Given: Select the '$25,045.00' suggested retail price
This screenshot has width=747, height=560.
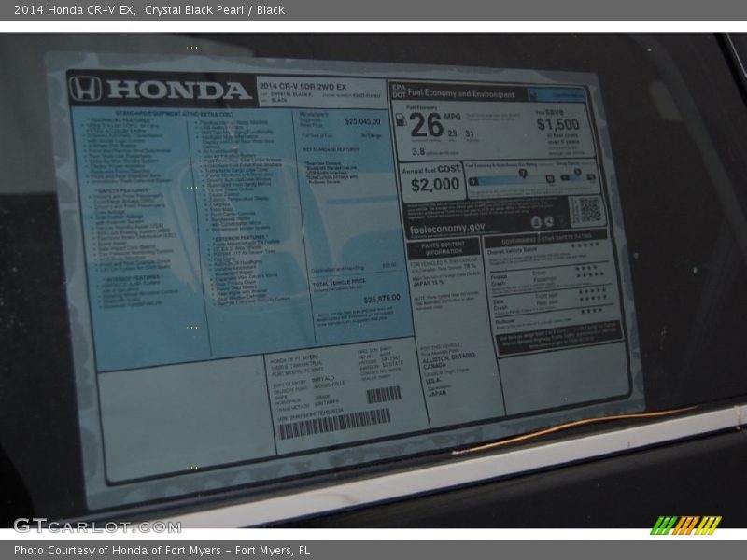Looking at the screenshot, I should coord(362,121).
